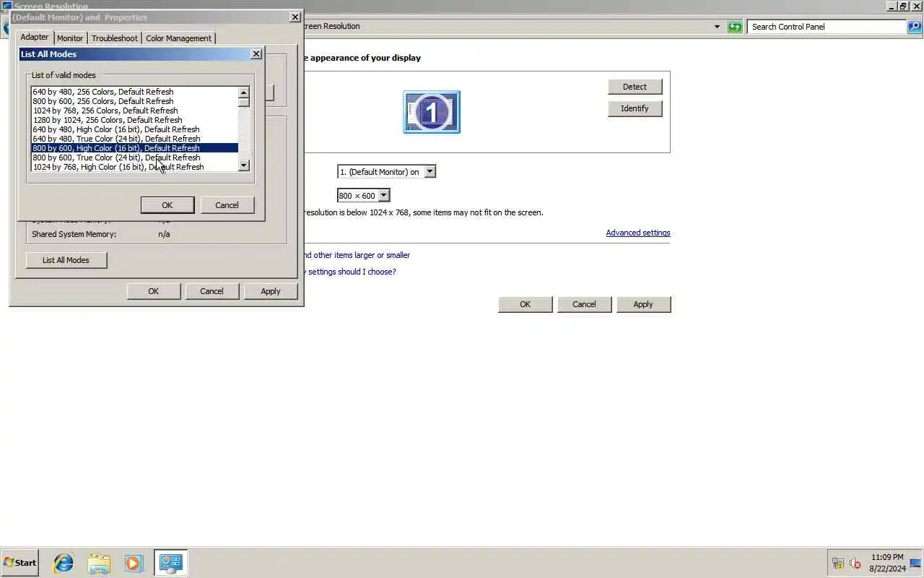Click the Detect button
Image resolution: width=924 pixels, height=578 pixels.
point(635,87)
